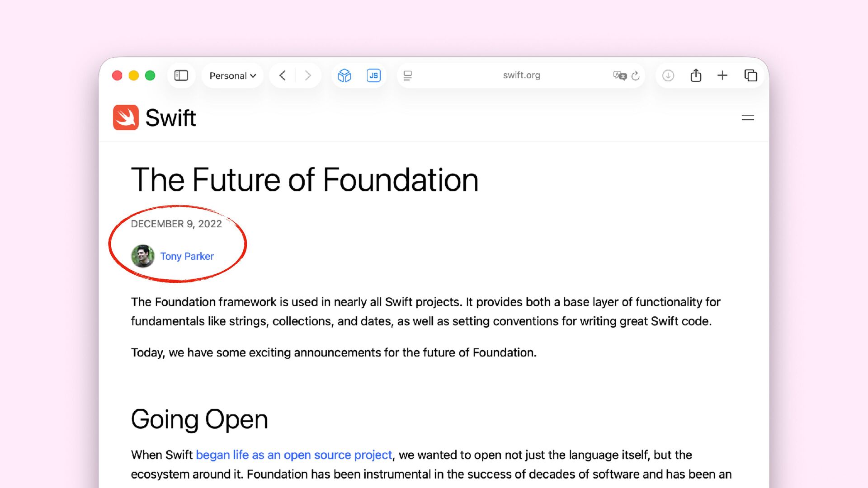Reload the current page

click(636, 75)
